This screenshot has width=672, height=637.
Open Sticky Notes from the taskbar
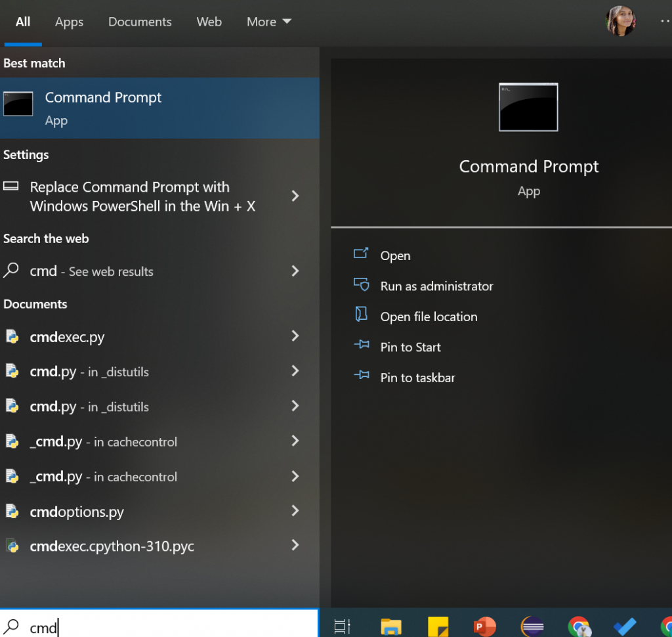(438, 626)
